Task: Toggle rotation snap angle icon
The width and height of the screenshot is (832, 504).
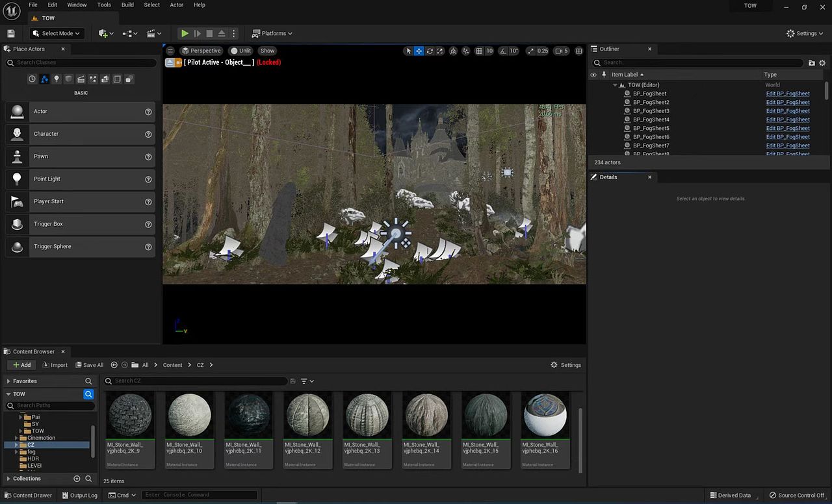Action: coord(504,51)
